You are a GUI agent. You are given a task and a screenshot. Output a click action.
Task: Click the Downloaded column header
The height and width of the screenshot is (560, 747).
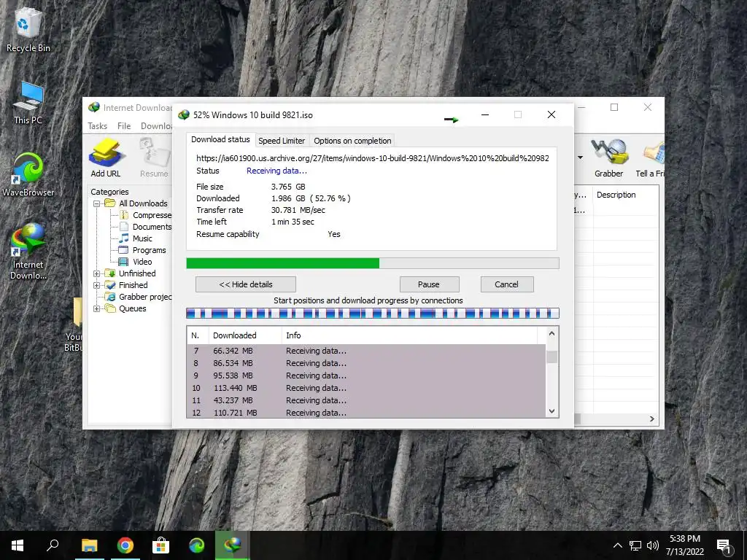[245, 335]
